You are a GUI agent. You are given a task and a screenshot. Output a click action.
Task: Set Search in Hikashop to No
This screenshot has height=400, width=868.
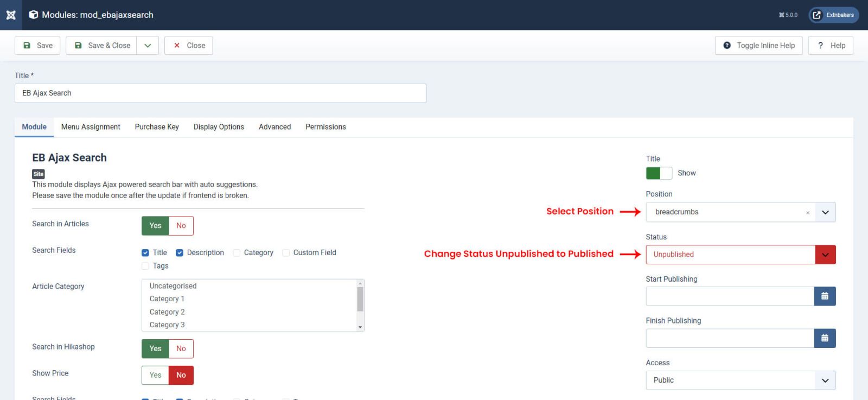[181, 349]
